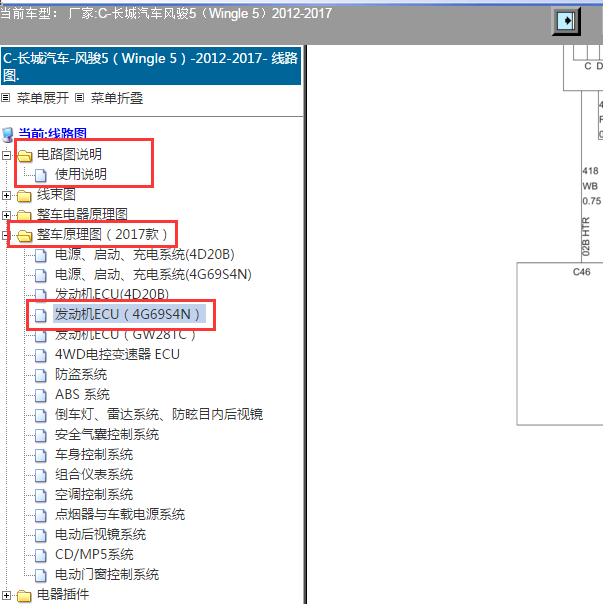Open the 电动门窗控制系统 diagram
The height and width of the screenshot is (604, 603).
pyautogui.click(x=107, y=575)
